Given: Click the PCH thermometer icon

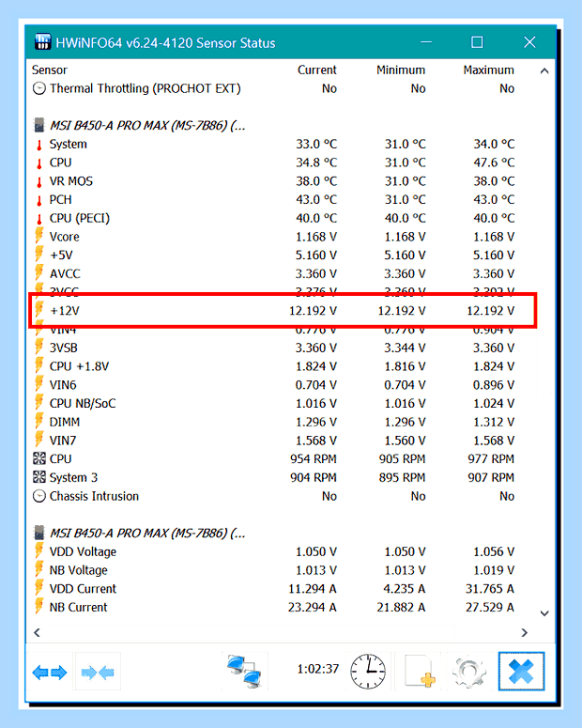Looking at the screenshot, I should click(x=39, y=201).
